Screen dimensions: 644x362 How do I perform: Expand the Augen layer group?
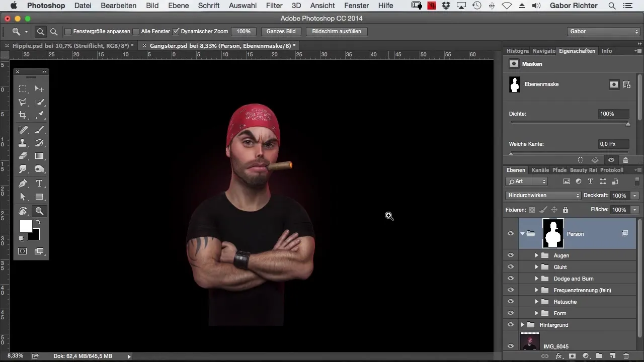click(x=536, y=255)
